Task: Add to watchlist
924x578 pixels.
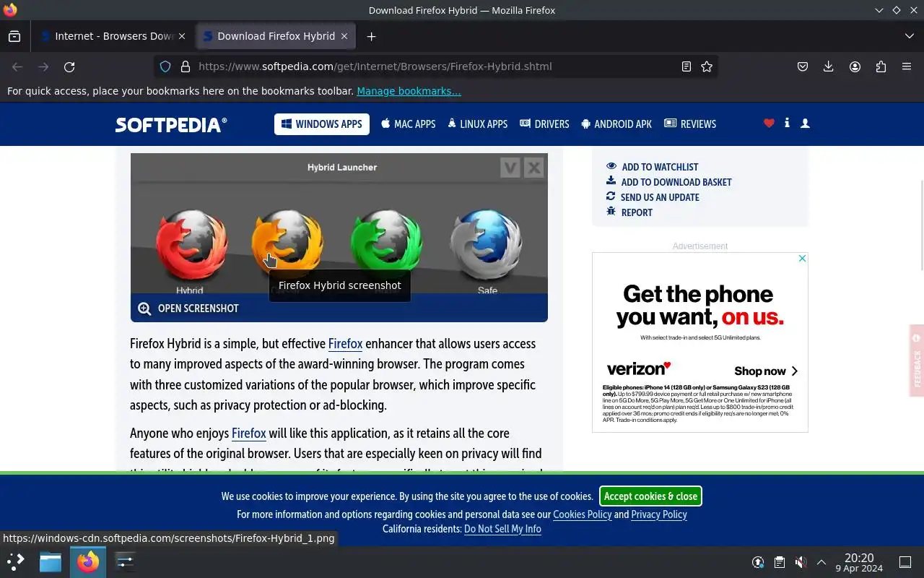Action: (x=653, y=167)
